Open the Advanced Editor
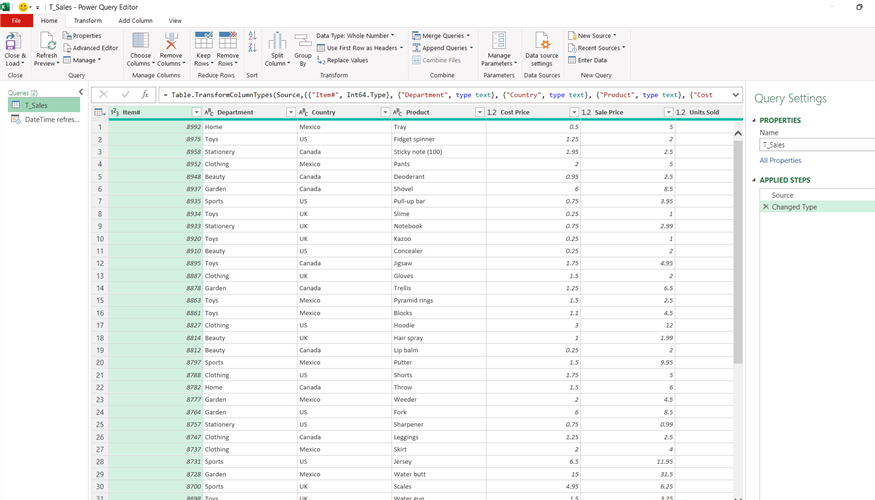This screenshot has height=500, width=875. click(90, 48)
